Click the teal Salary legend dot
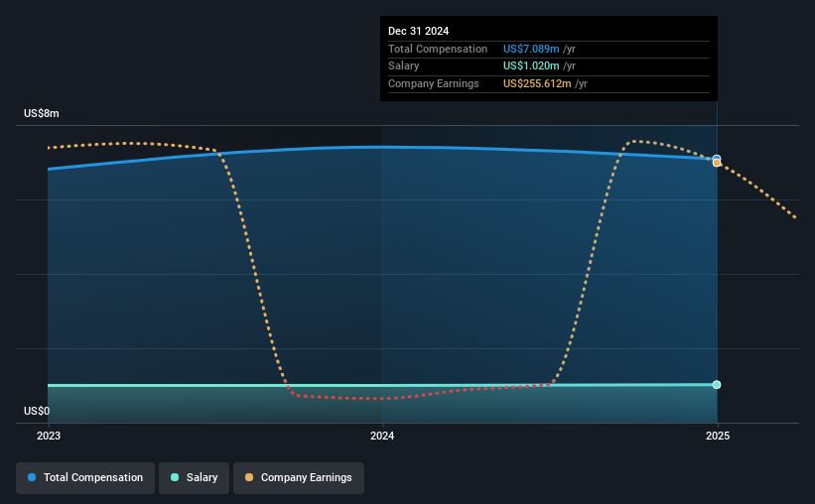Viewport: 815px width, 504px height. coord(175,477)
